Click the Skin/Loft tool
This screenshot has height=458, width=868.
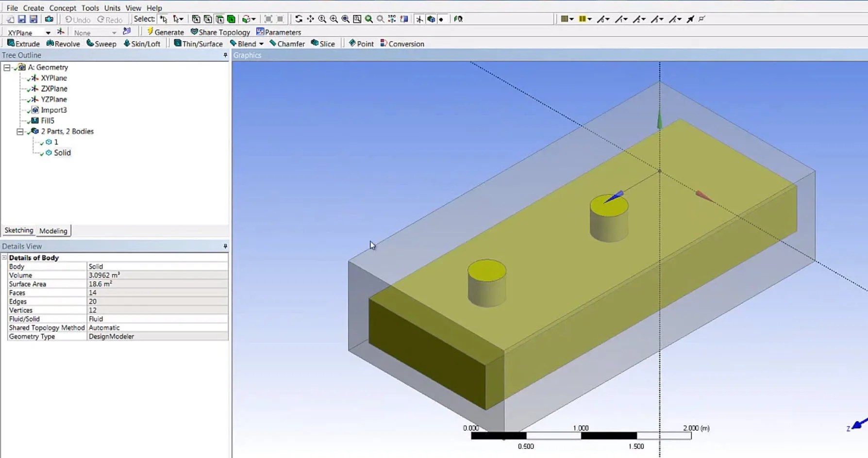coord(142,44)
